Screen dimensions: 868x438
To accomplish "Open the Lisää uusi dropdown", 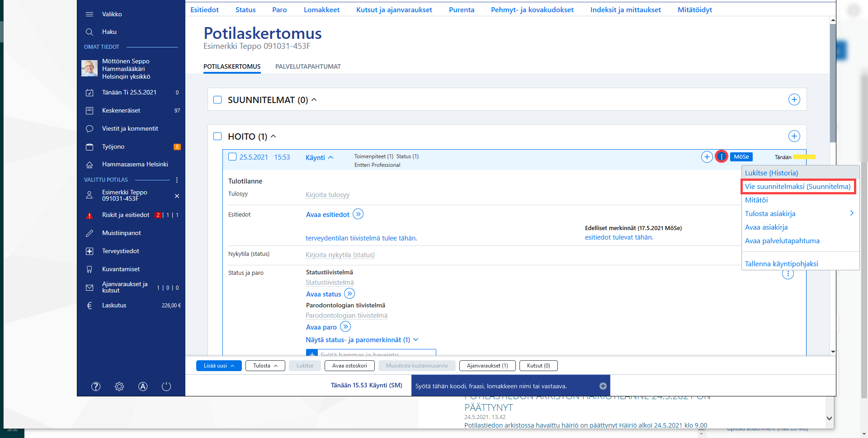I will pyautogui.click(x=219, y=366).
